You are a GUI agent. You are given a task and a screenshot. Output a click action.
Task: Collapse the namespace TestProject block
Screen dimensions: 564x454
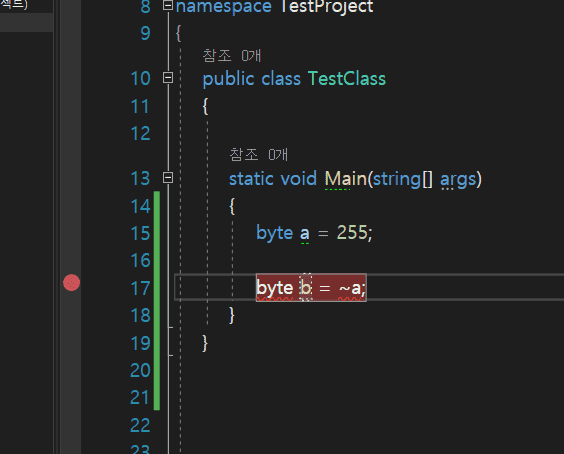click(x=168, y=5)
